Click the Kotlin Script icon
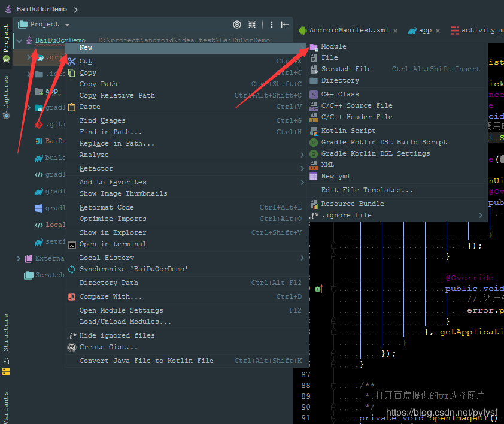Image resolution: width=504 pixels, height=424 pixels. (314, 131)
